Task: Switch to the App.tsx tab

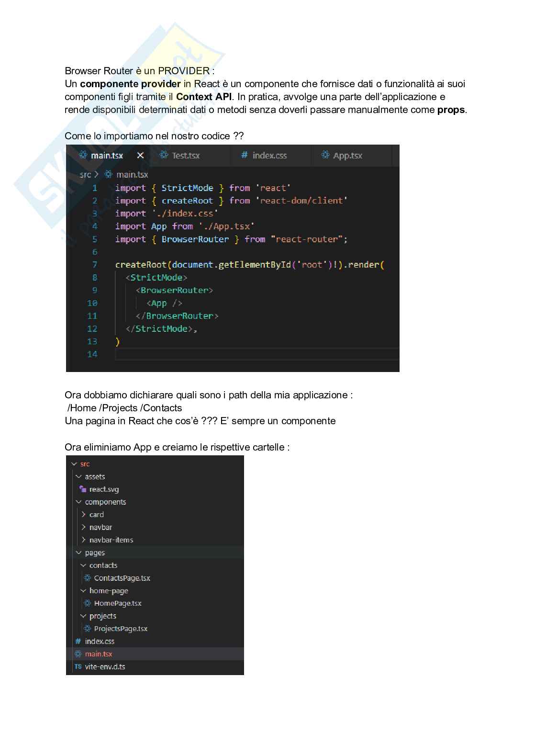Action: tap(347, 155)
